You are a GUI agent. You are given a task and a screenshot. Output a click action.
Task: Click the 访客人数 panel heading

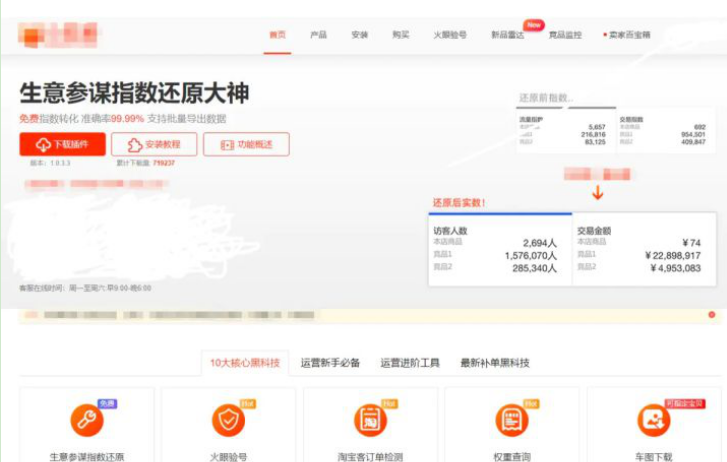(450, 231)
